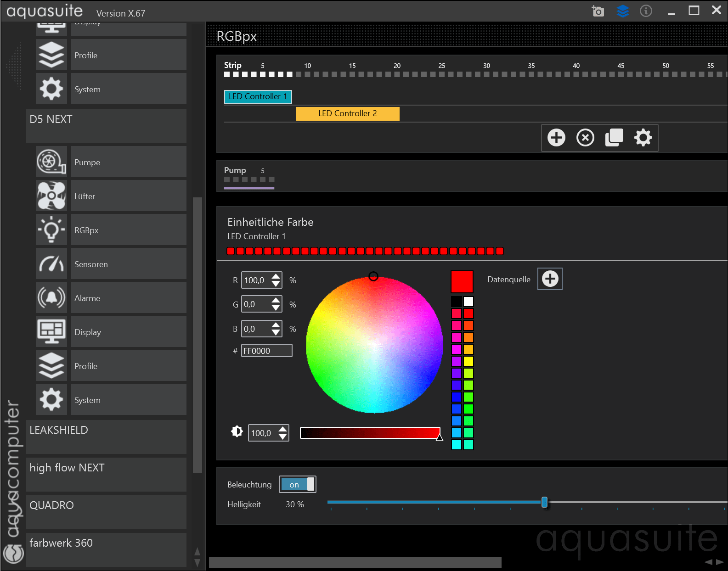The image size is (728, 571).
Task: Click the right scroll arrow at bottom right
Action: pyautogui.click(x=720, y=562)
